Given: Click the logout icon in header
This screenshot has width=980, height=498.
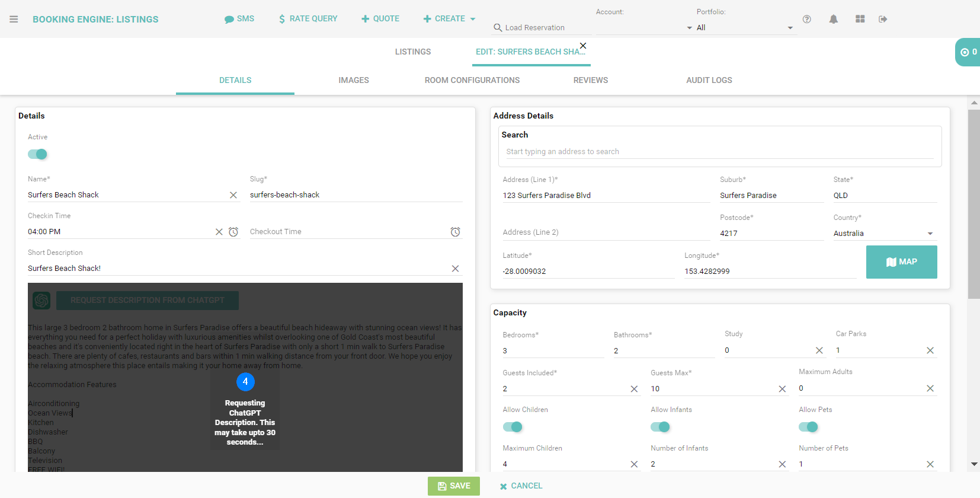Looking at the screenshot, I should [x=883, y=19].
